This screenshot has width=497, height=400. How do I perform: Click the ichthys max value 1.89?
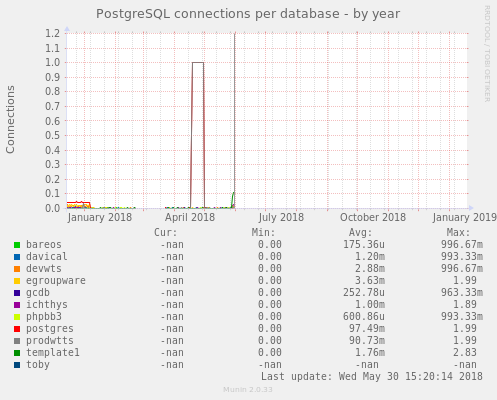465,305
